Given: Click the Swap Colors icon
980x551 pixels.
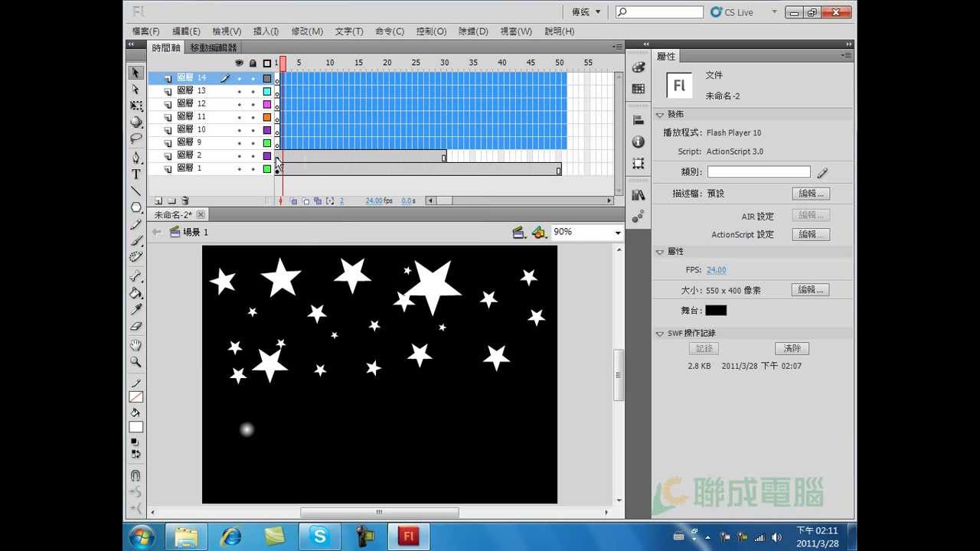Looking at the screenshot, I should point(136,454).
